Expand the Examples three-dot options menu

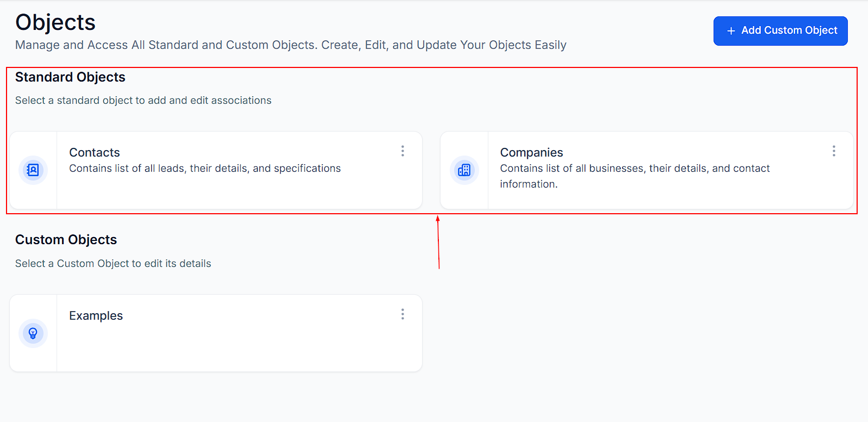point(402,314)
